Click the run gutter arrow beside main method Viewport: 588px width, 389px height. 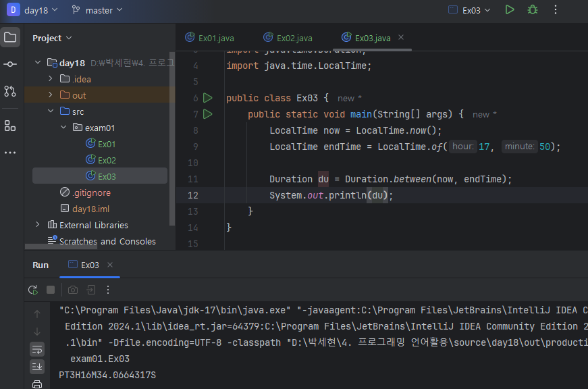tap(208, 114)
